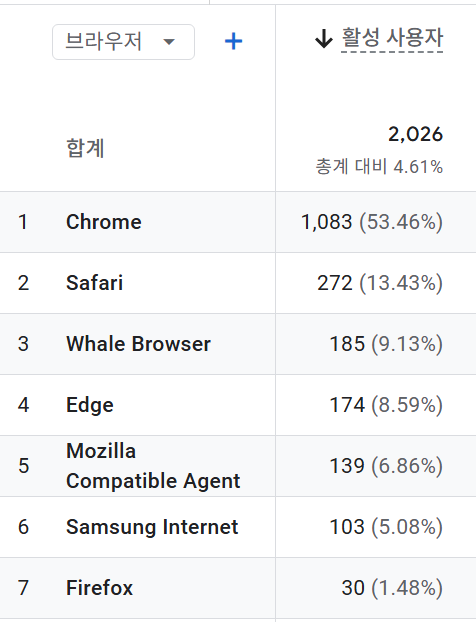Select the Mozilla Compatible Agent row
Image resolution: width=476 pixels, height=622 pixels.
238,466
